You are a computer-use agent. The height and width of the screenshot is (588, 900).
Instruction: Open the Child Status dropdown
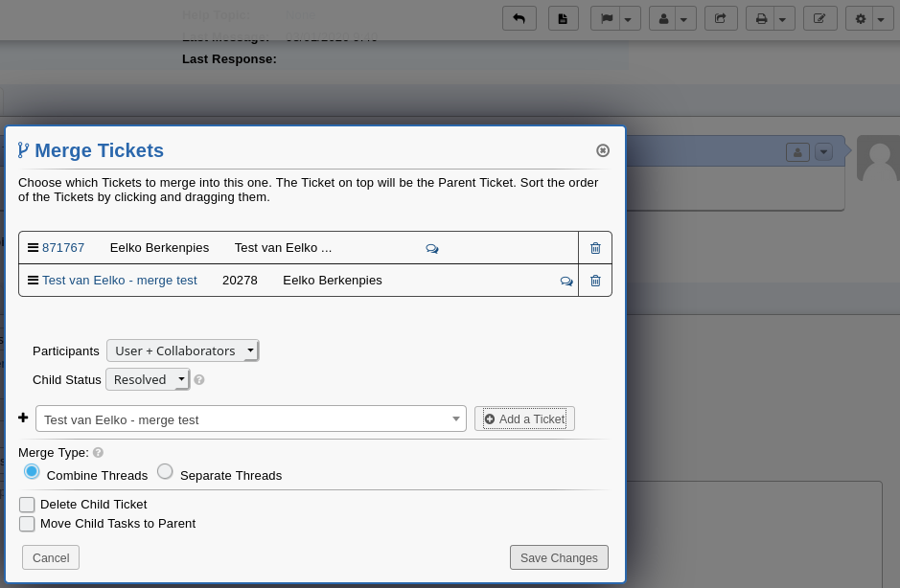148,380
